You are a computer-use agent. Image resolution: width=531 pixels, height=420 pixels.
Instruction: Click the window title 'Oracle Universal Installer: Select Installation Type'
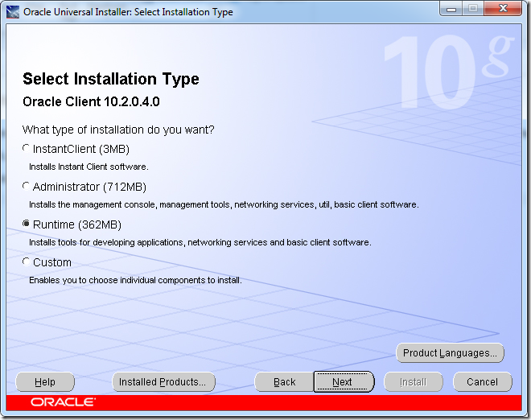coord(128,12)
